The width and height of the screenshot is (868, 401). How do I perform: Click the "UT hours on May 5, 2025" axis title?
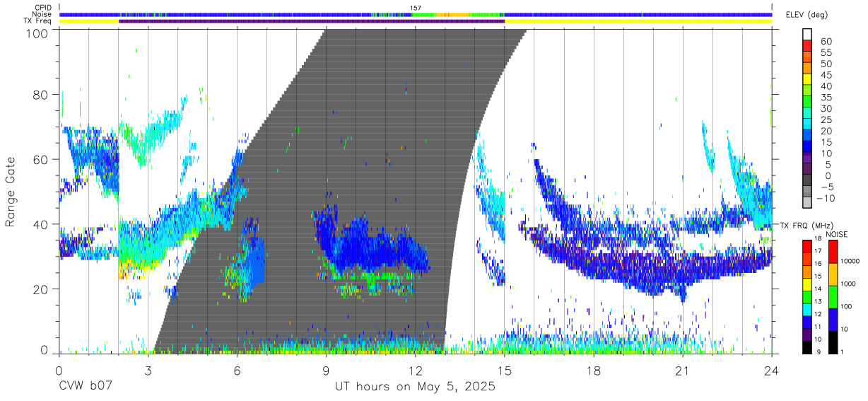pyautogui.click(x=415, y=387)
